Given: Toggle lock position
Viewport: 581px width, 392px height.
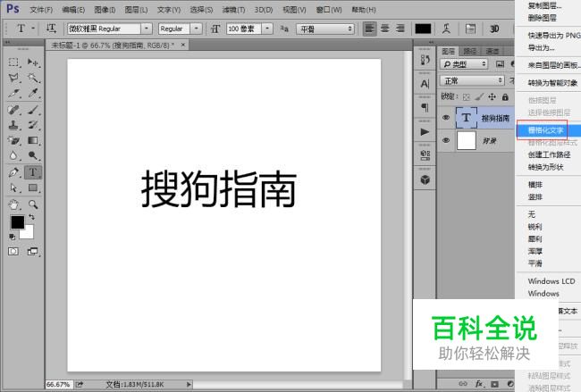Looking at the screenshot, I should coord(493,97).
